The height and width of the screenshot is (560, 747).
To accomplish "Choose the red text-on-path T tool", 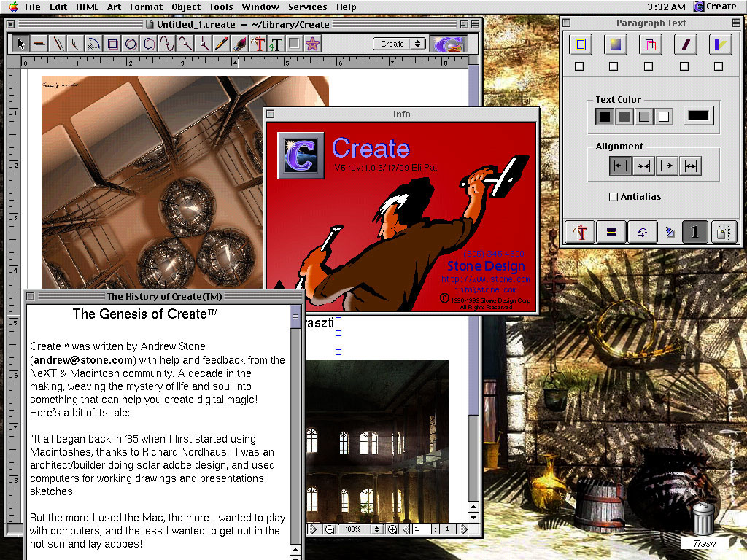I will (x=258, y=44).
